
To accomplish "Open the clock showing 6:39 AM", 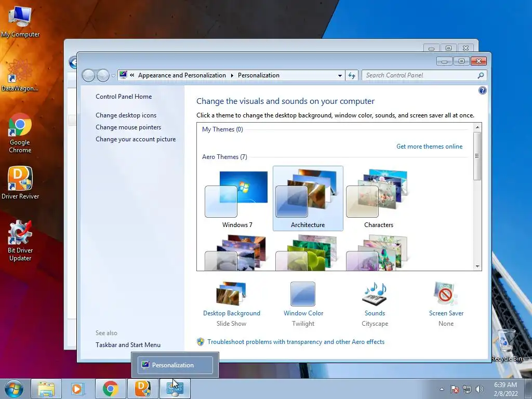I will [506, 389].
